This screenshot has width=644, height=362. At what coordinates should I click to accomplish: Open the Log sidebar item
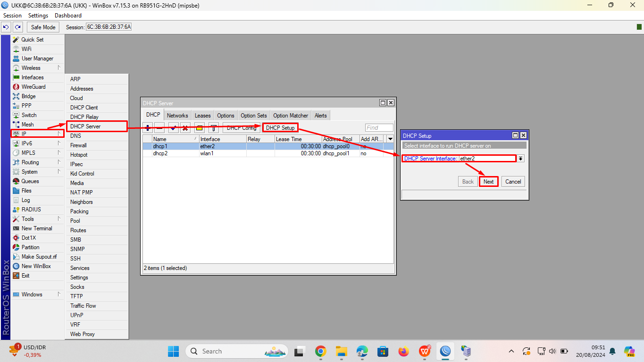pos(25,200)
